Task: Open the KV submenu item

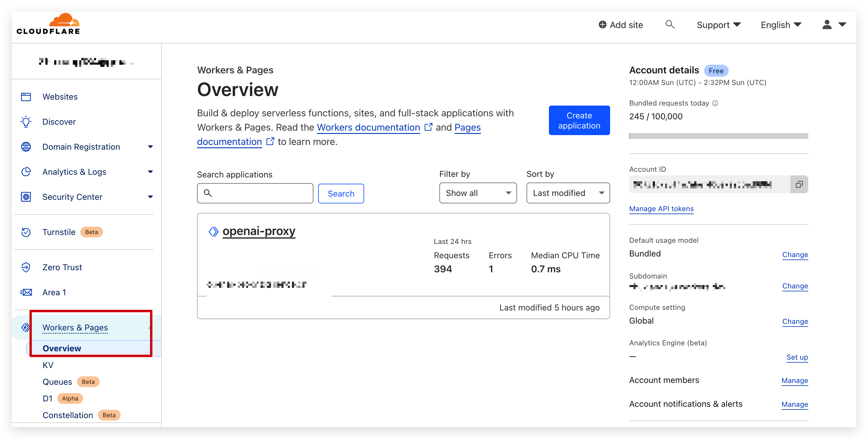Action: pos(48,365)
